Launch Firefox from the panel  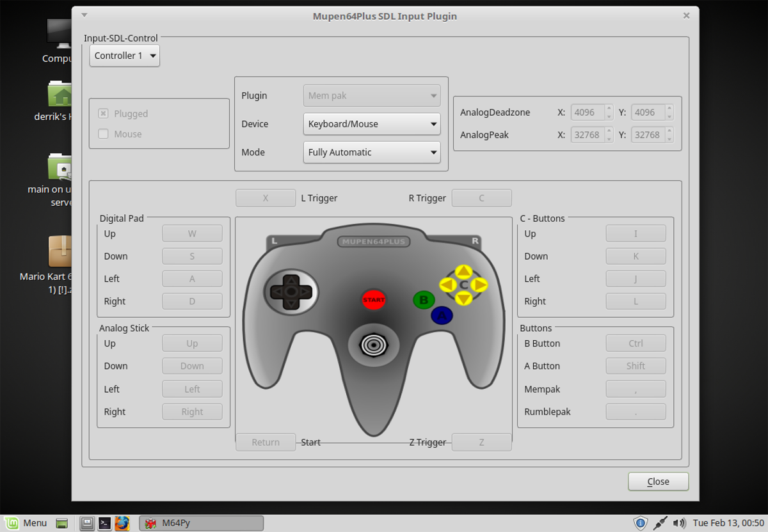click(x=122, y=523)
